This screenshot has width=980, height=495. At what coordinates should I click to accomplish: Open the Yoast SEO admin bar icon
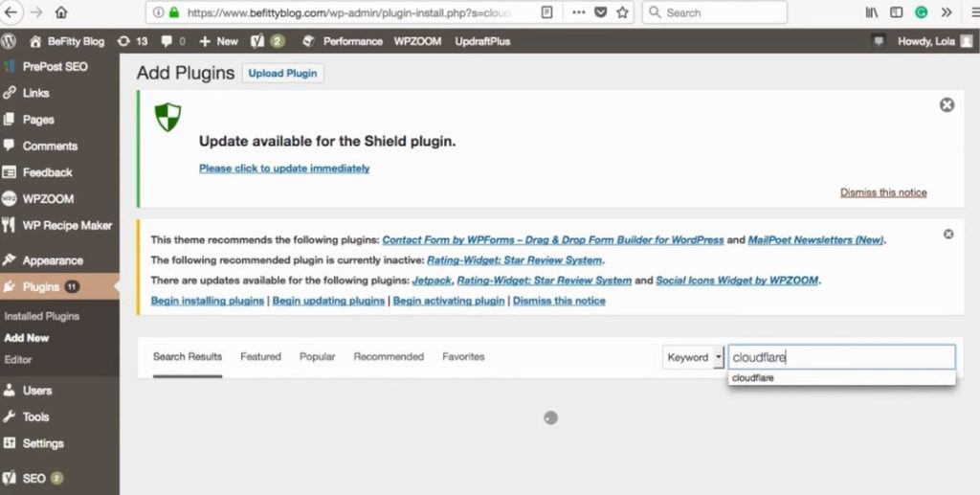268,41
